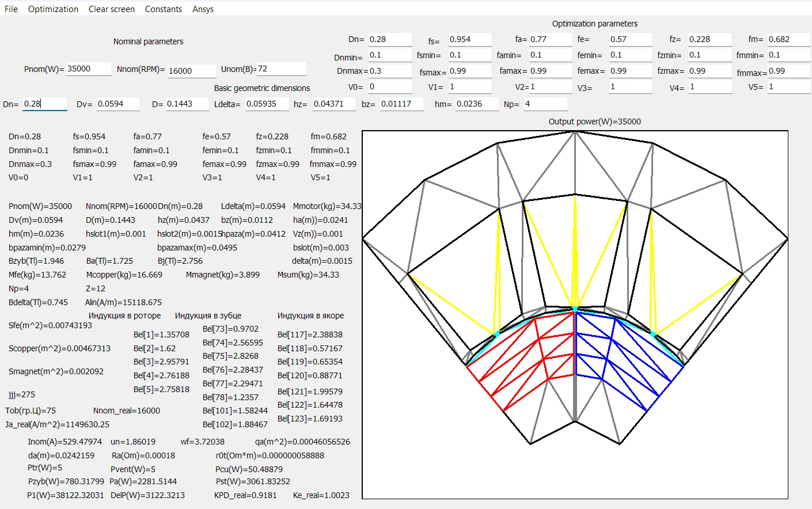Click the hz input field
Screen dimensions: 812x509
click(x=334, y=104)
